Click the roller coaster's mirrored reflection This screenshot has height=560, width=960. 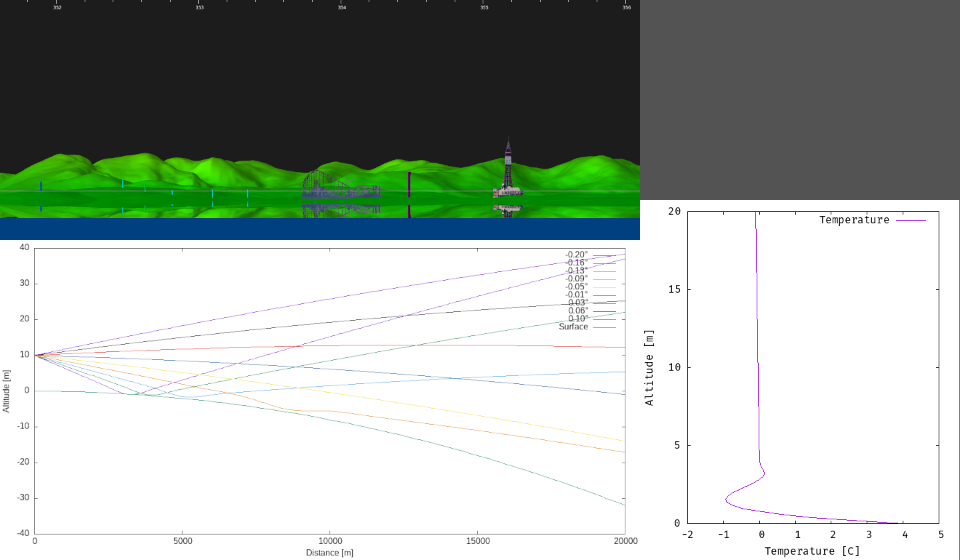click(340, 209)
